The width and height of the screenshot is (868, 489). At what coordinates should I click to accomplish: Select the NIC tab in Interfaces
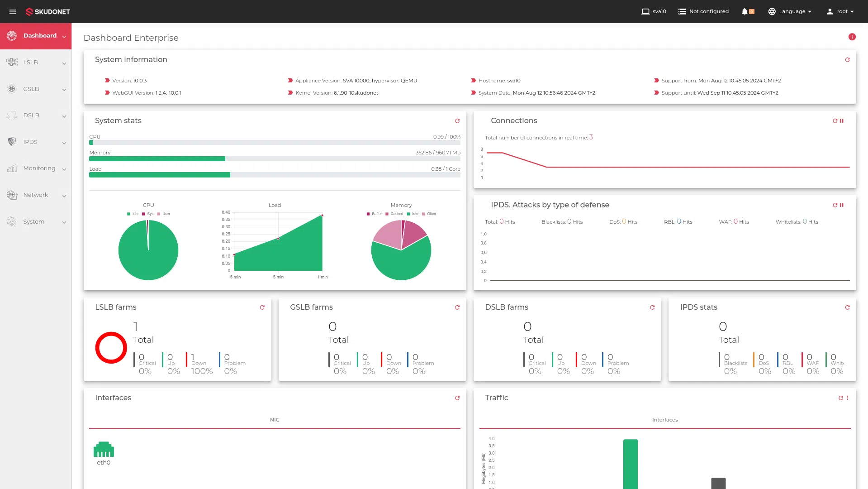(275, 420)
